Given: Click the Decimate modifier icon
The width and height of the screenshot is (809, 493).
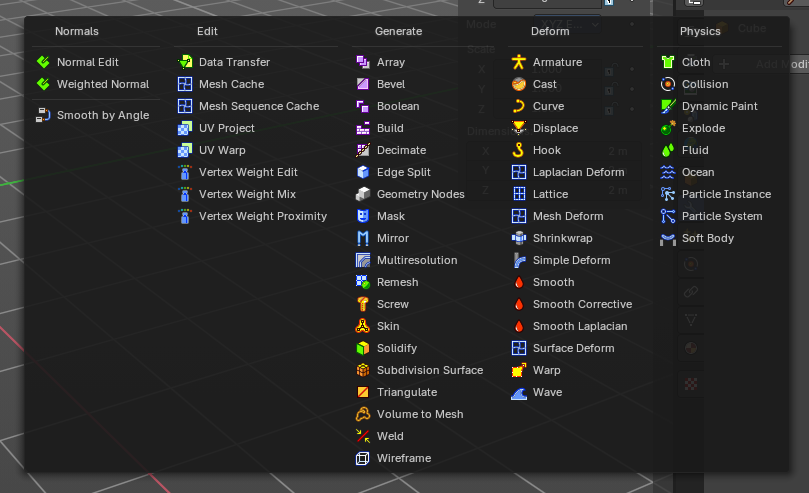Looking at the screenshot, I should coord(363,150).
